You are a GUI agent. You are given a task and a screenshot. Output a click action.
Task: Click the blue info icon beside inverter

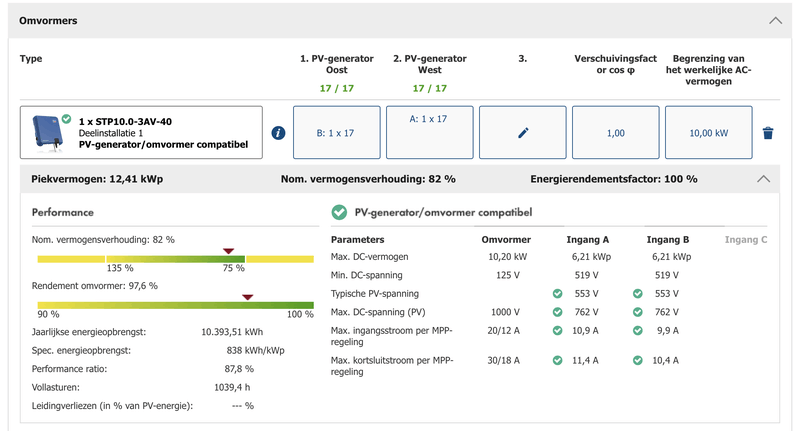click(x=278, y=133)
